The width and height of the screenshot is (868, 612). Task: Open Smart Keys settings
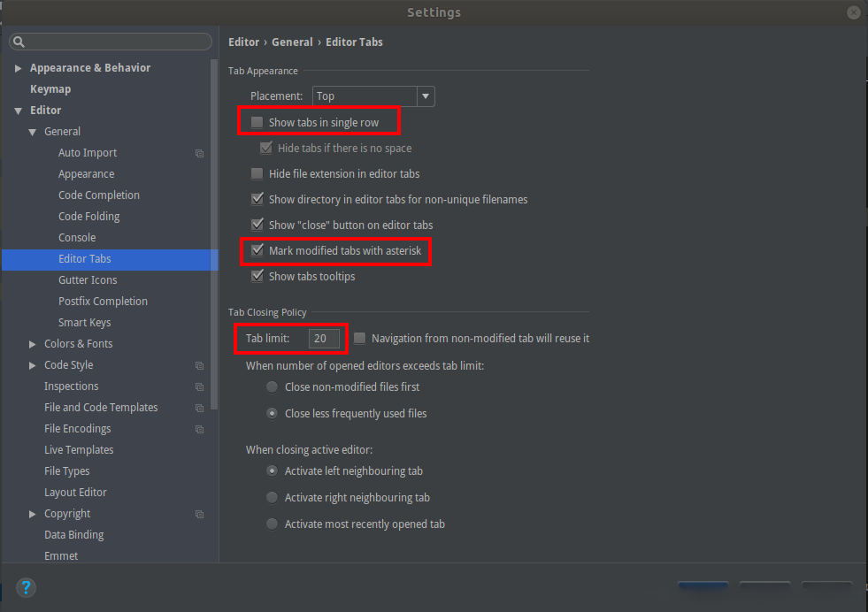[85, 323]
